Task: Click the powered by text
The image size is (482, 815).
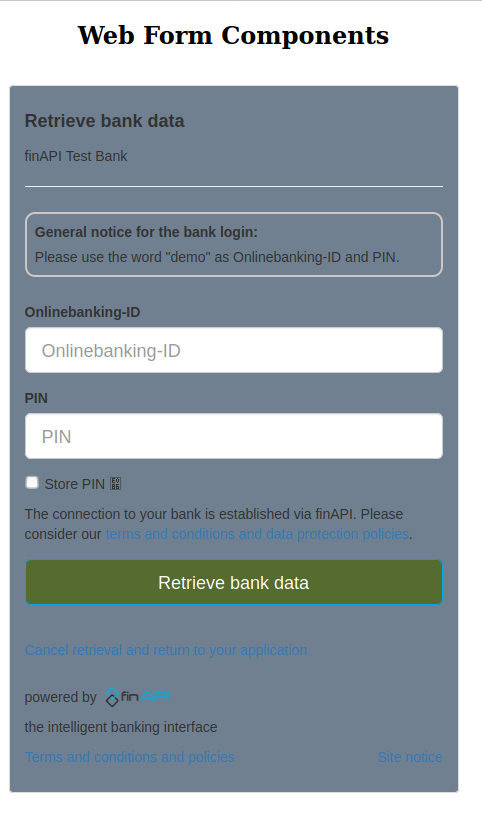Action: coord(60,697)
